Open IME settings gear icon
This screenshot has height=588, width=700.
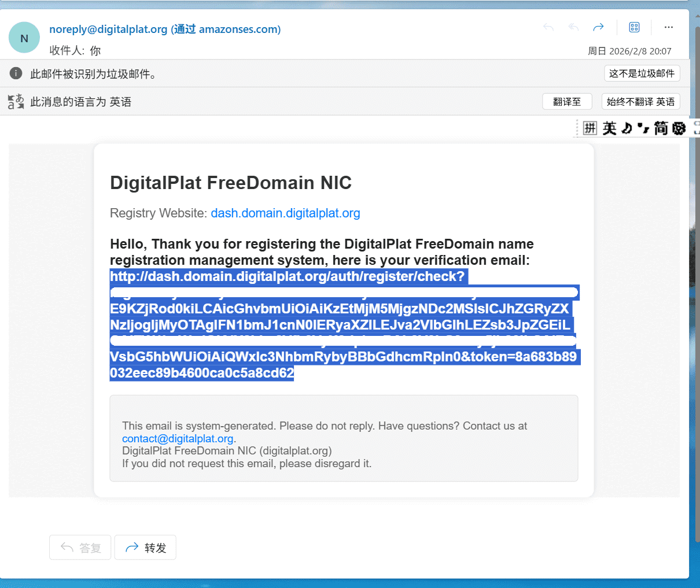click(679, 128)
